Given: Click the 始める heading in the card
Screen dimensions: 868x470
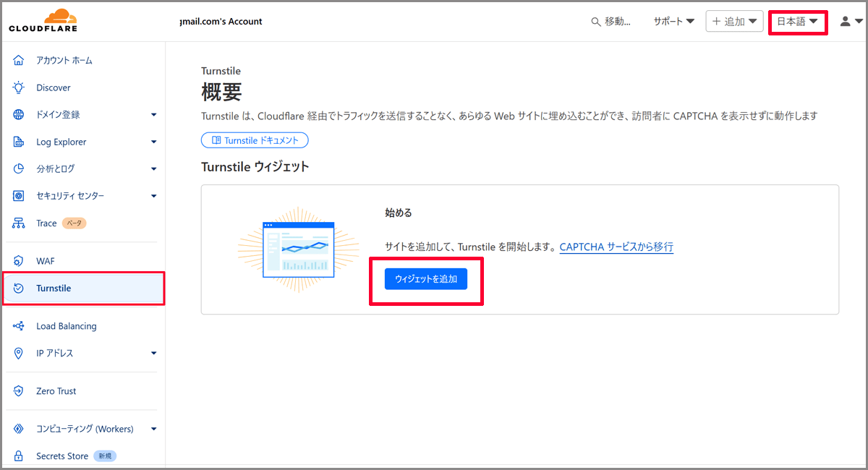Looking at the screenshot, I should 398,213.
